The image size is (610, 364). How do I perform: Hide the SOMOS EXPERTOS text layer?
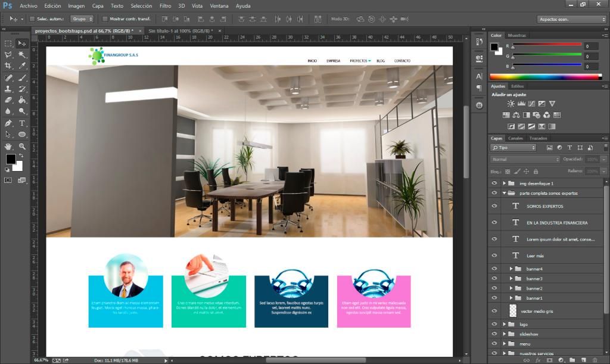(494, 206)
